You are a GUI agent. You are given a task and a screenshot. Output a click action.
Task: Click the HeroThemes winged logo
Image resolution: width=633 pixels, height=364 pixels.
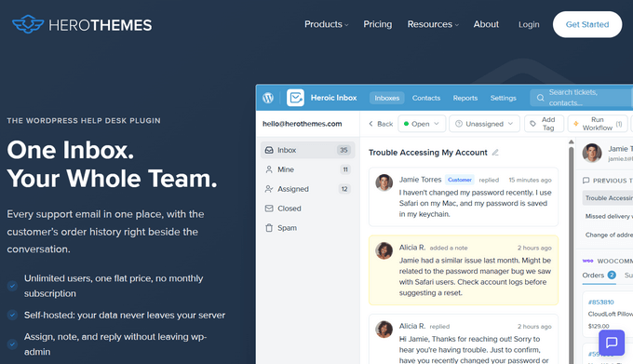point(28,24)
